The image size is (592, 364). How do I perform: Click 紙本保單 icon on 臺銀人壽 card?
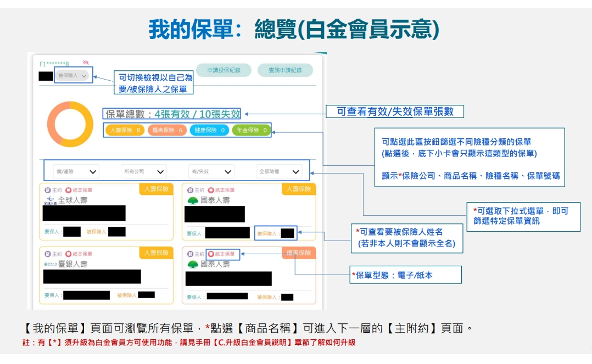click(68, 254)
